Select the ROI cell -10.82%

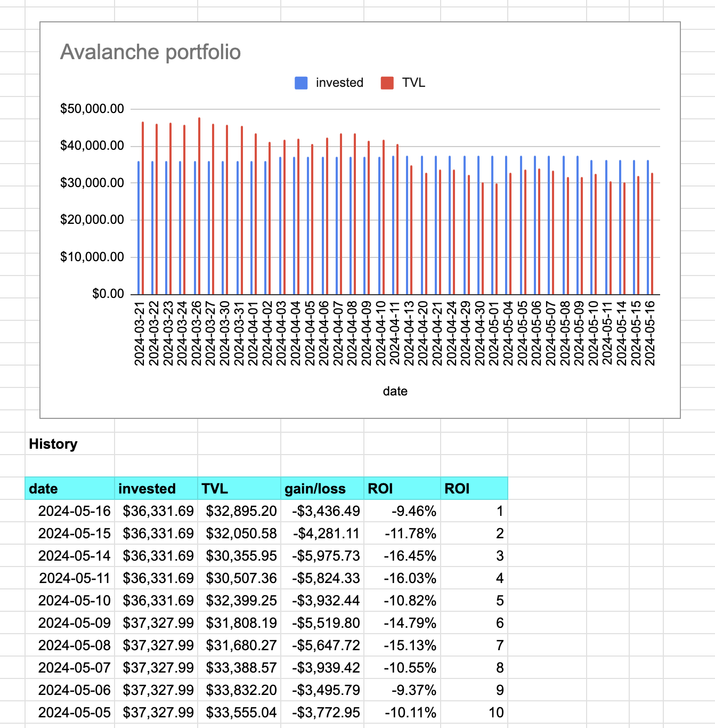402,601
